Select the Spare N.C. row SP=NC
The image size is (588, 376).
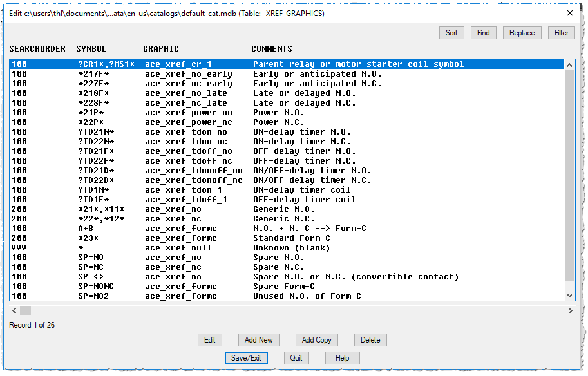tap(287, 267)
